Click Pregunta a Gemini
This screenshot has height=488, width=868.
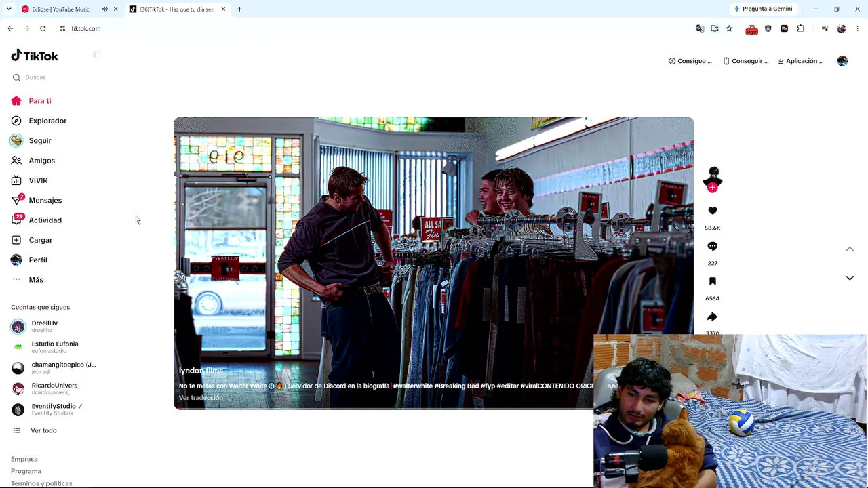(763, 9)
